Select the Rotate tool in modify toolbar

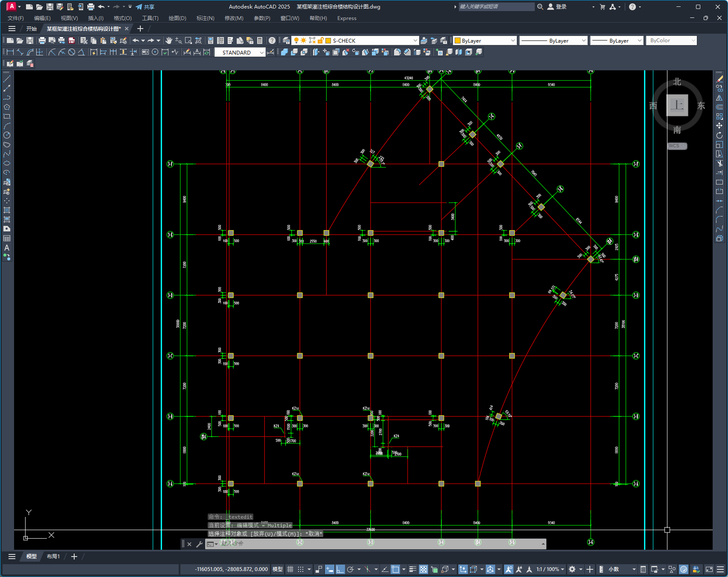[x=719, y=135]
